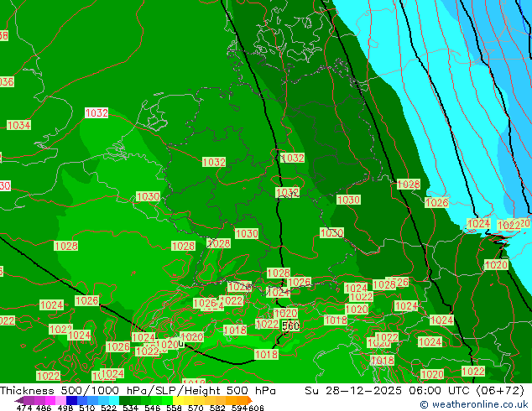Pick the bright yellow swatch in the legend
Image resolution: width=532 pixels, height=411 pixels.
pyautogui.click(x=178, y=400)
